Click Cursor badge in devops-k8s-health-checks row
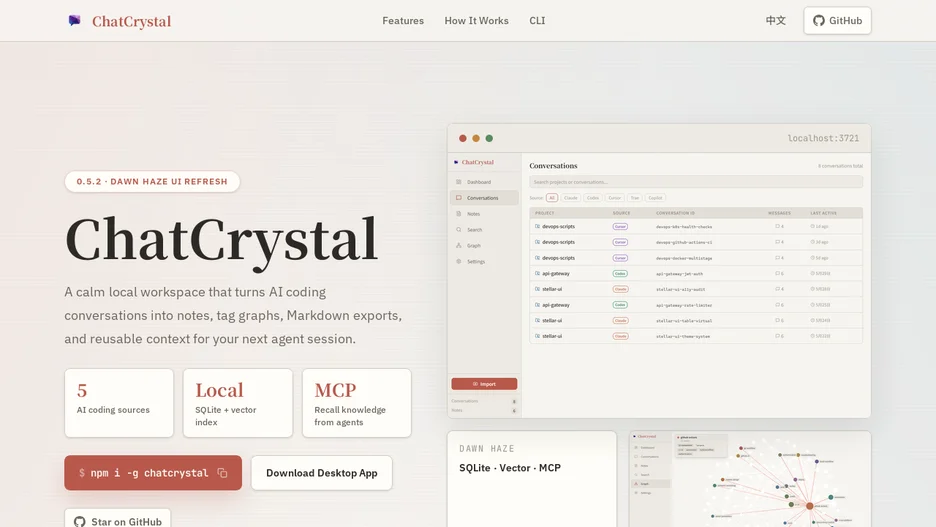The width and height of the screenshot is (936, 527). tap(620, 226)
